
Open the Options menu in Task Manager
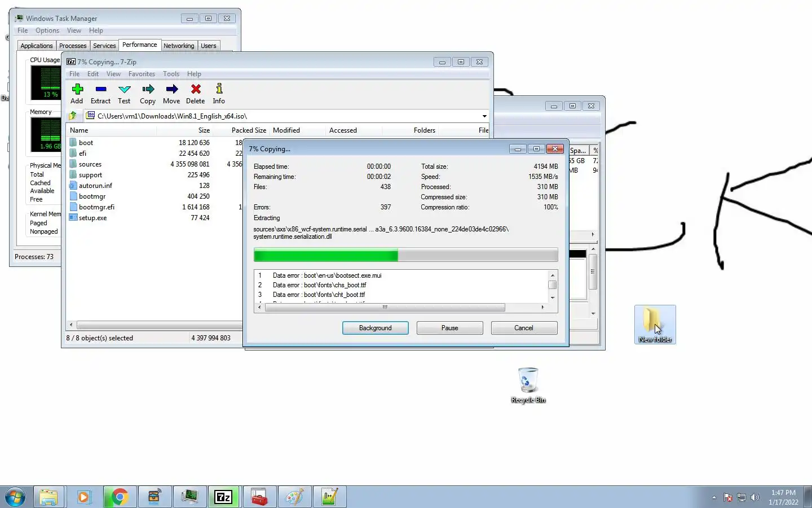[x=47, y=30]
